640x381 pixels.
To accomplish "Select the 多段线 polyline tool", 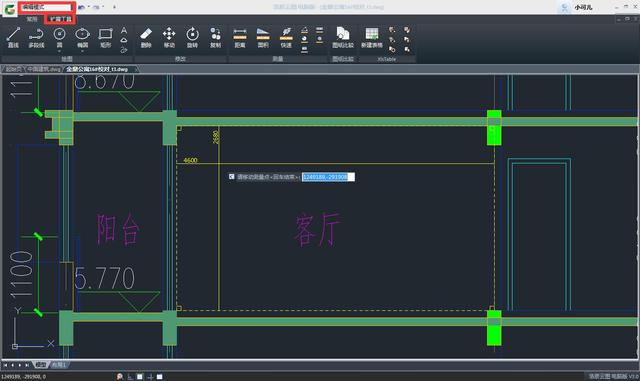I will 36,37.
